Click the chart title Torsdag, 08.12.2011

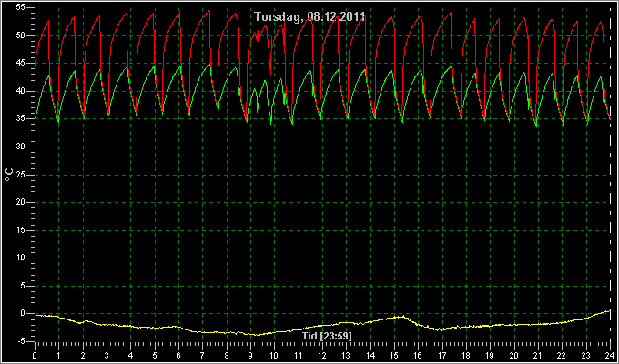(x=309, y=17)
